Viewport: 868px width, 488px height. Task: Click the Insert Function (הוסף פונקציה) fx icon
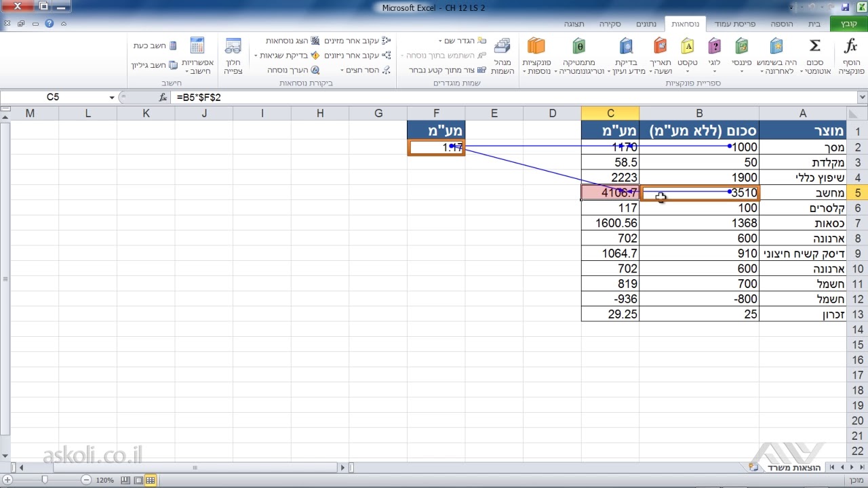tap(851, 47)
